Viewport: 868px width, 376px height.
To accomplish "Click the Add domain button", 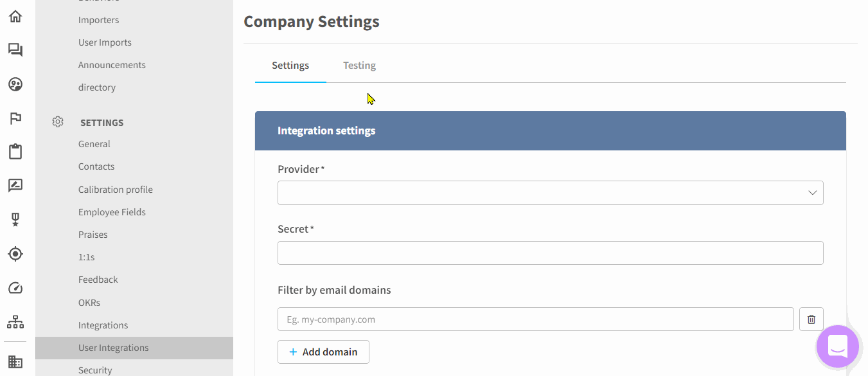I will 323,352.
